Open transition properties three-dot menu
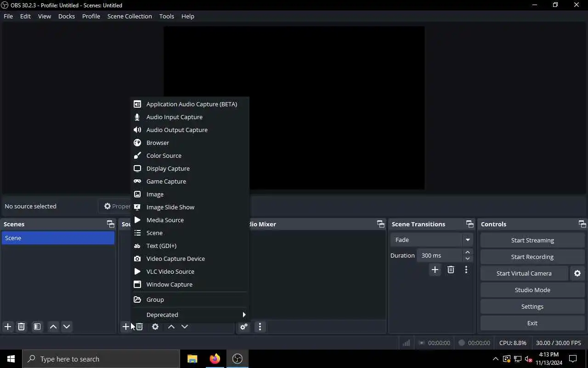Viewport: 588px width, 368px height. [466, 270]
